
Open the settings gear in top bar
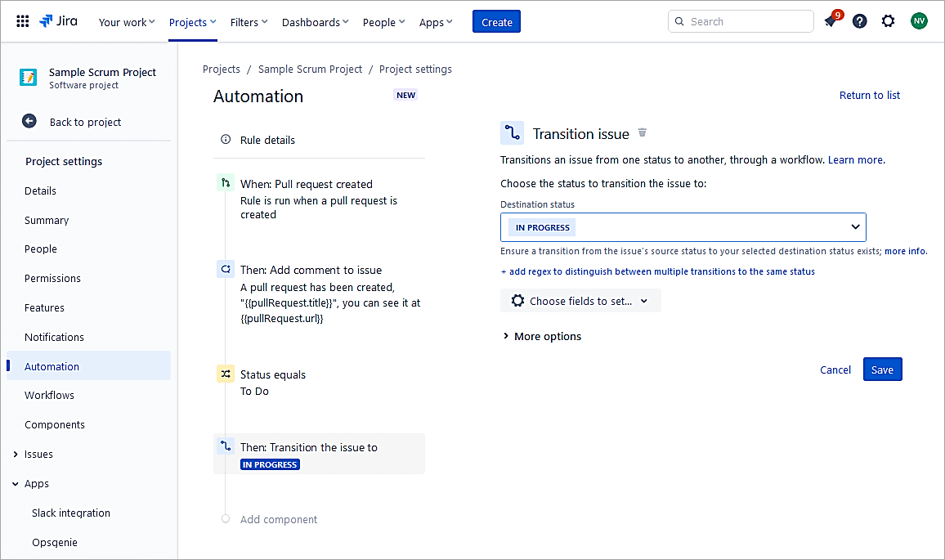coord(888,22)
